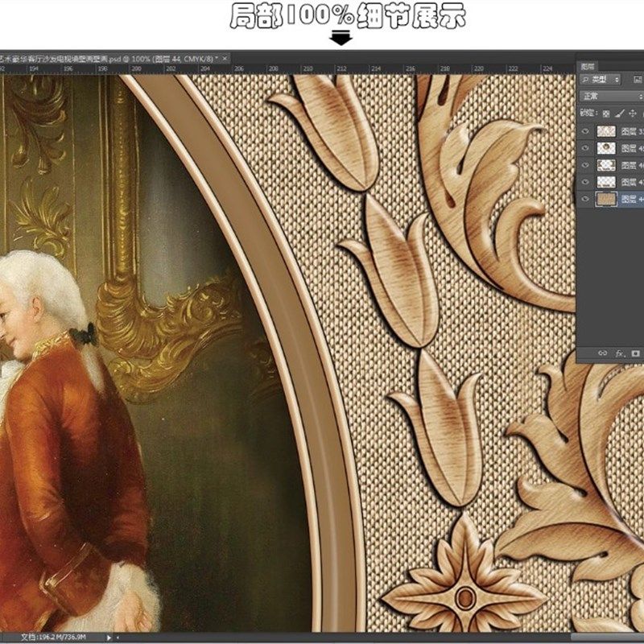The width and height of the screenshot is (644, 644).
Task: Hide the selected 图层 44 layer
Action: coord(585,199)
